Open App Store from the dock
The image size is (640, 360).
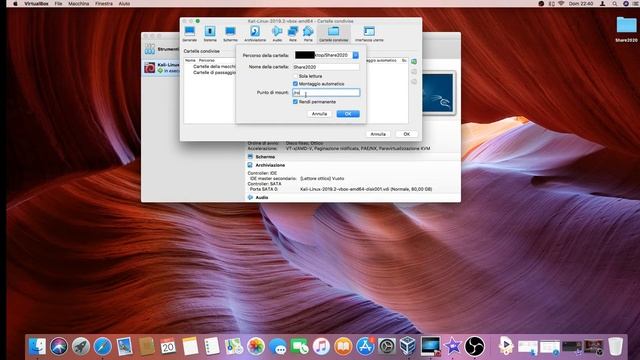(365, 346)
